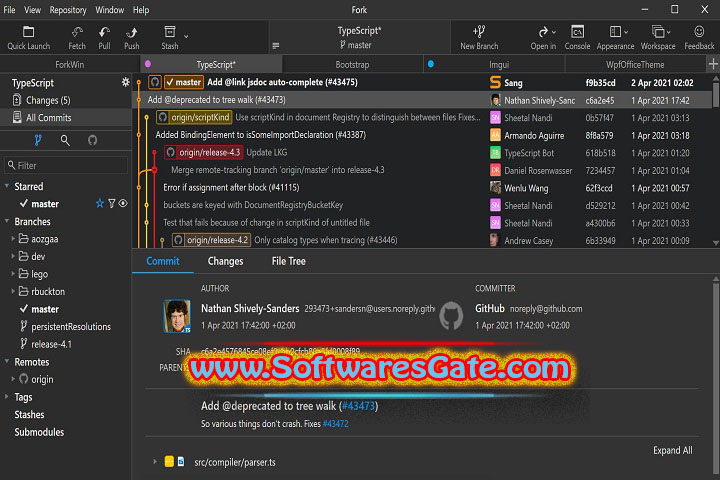Viewport: 720px width, 480px height.
Task: Open the Repository menu
Action: tap(68, 10)
